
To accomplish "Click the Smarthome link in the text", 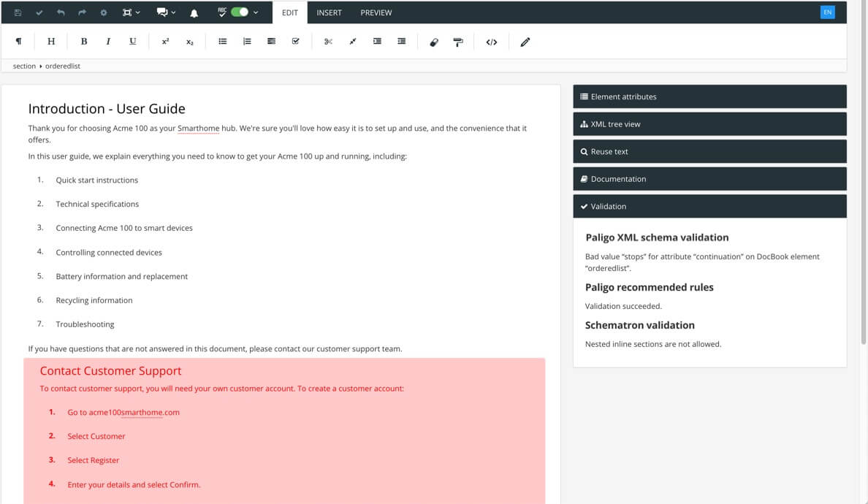I will (198, 128).
